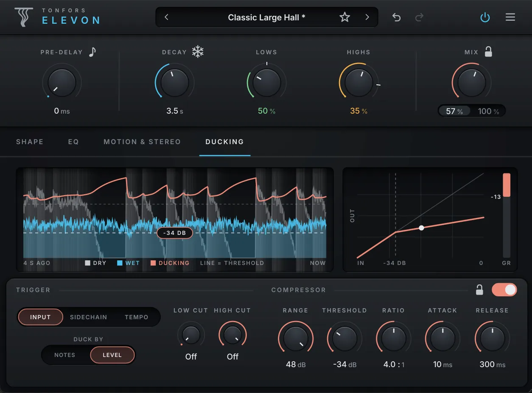Click the Range knob
Viewport: 532px width, 393px height.
tap(296, 339)
